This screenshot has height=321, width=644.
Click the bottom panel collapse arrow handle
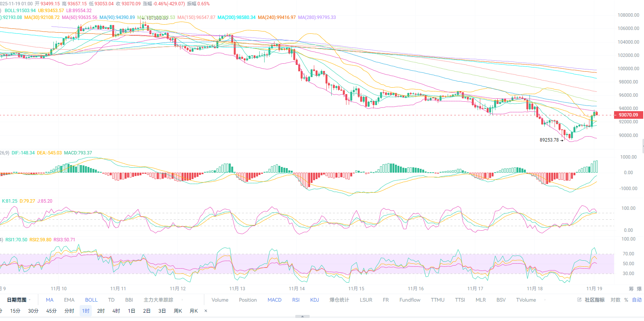click(302, 316)
